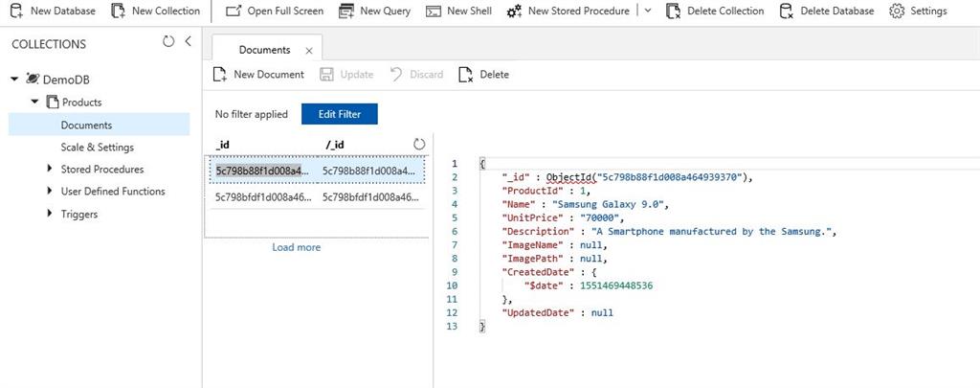Launch a New Shell
The height and width of the screenshot is (388, 980).
458,11
